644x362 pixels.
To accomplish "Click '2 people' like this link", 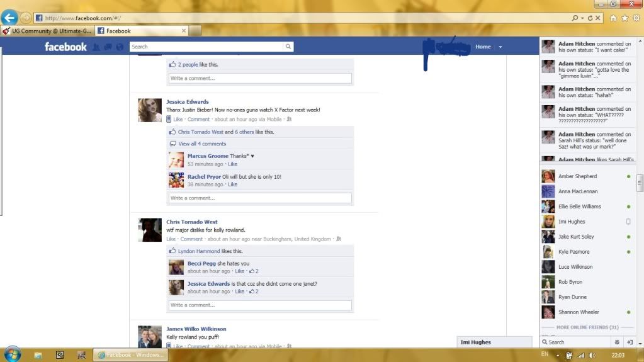I will pos(188,64).
